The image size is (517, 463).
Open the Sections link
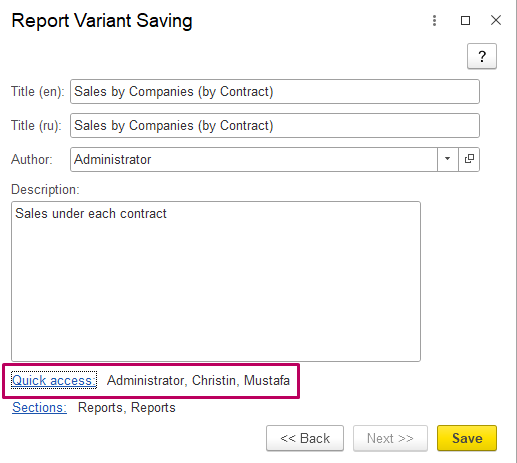pos(39,408)
